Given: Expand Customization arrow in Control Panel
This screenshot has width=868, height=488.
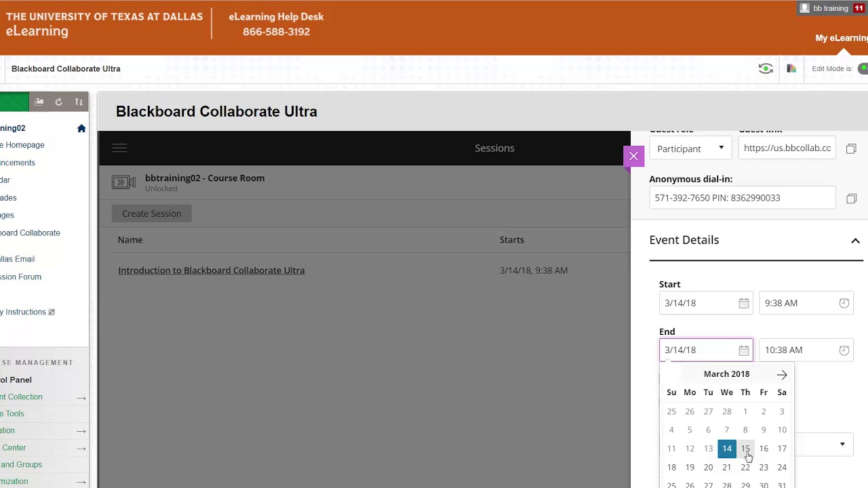Looking at the screenshot, I should [81, 482].
